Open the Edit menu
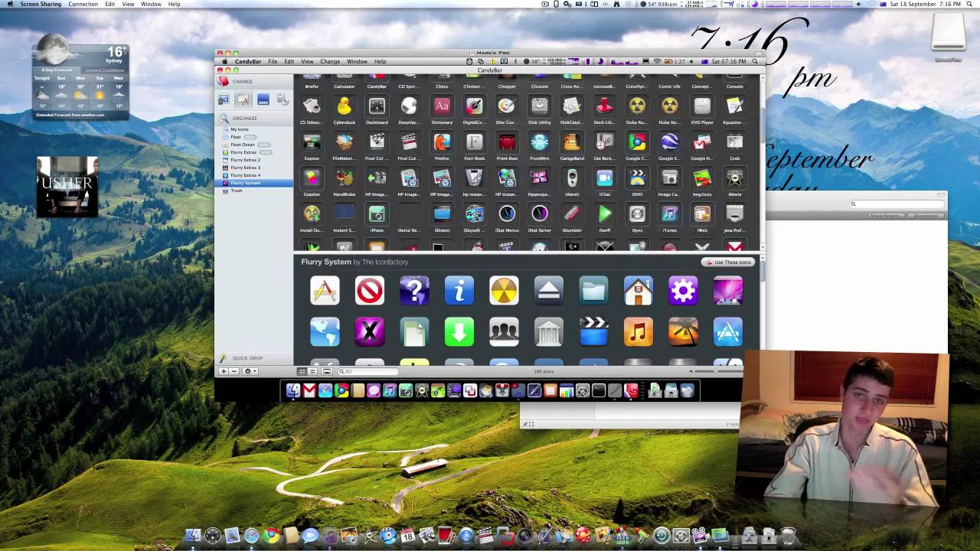This screenshot has width=980, height=551. 289,61
